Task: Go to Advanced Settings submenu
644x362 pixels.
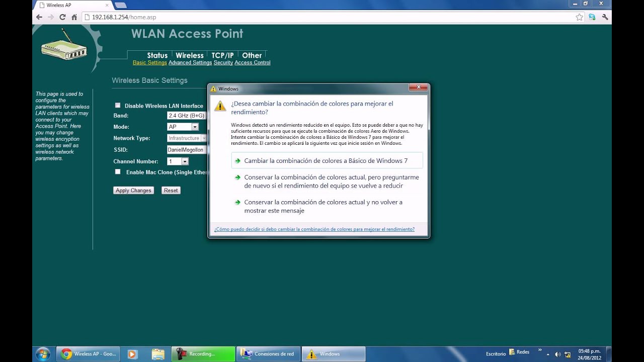Action: click(190, 63)
